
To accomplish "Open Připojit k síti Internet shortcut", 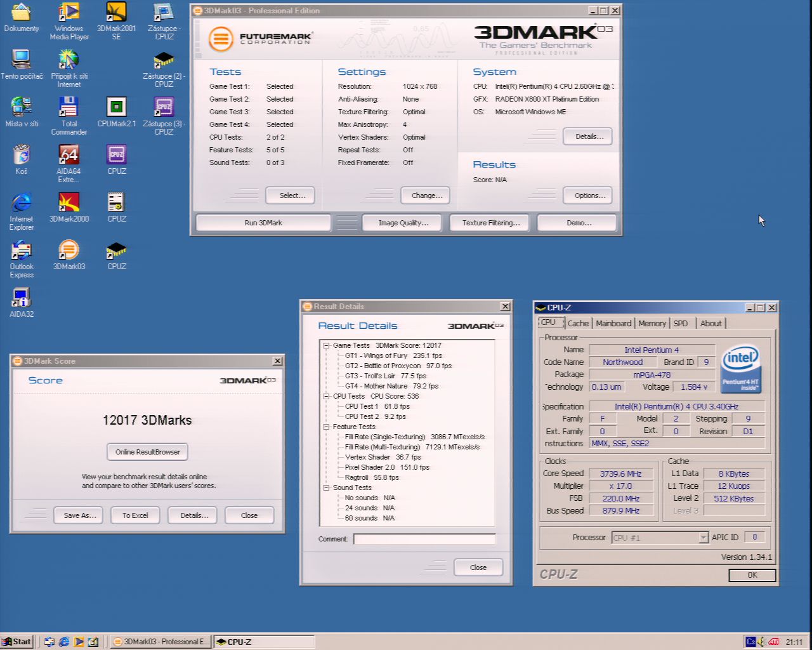I will [x=69, y=69].
